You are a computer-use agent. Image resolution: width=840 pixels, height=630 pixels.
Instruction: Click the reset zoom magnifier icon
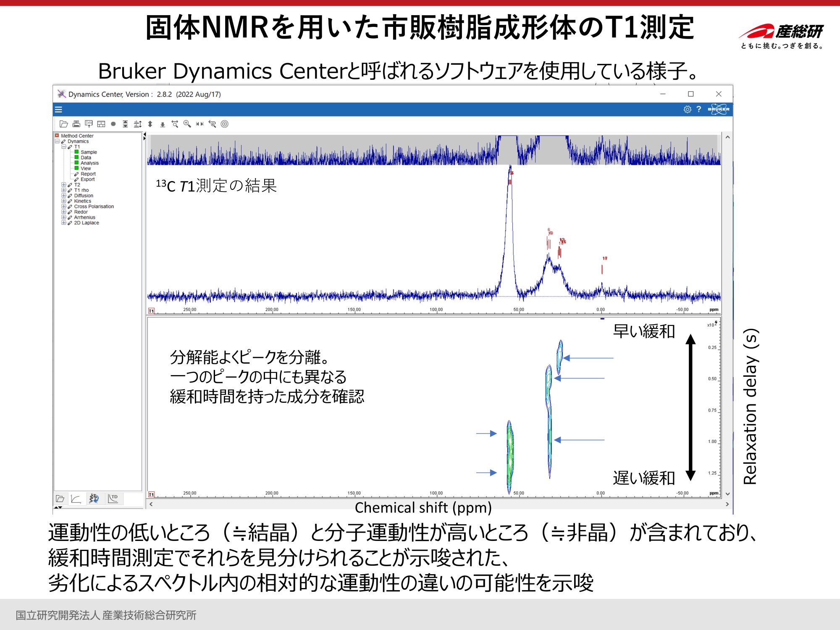click(x=175, y=124)
